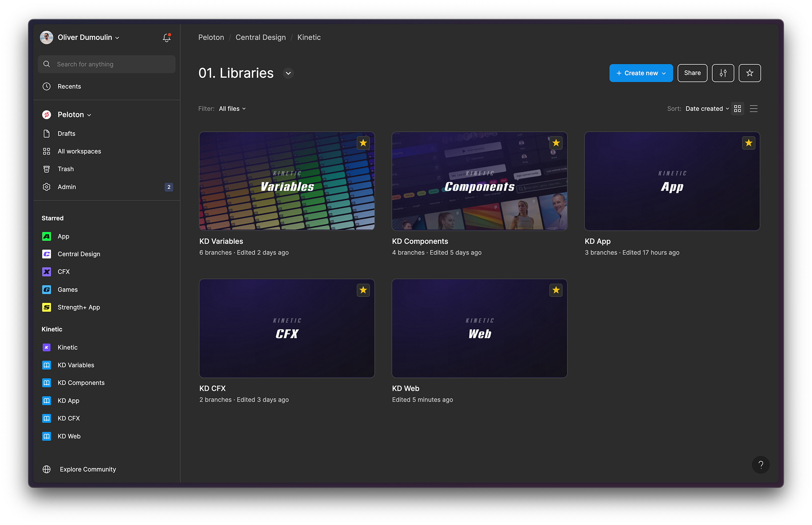Open the KD Variables thumbnail
Viewport: 812px width, 525px height.
(x=287, y=181)
